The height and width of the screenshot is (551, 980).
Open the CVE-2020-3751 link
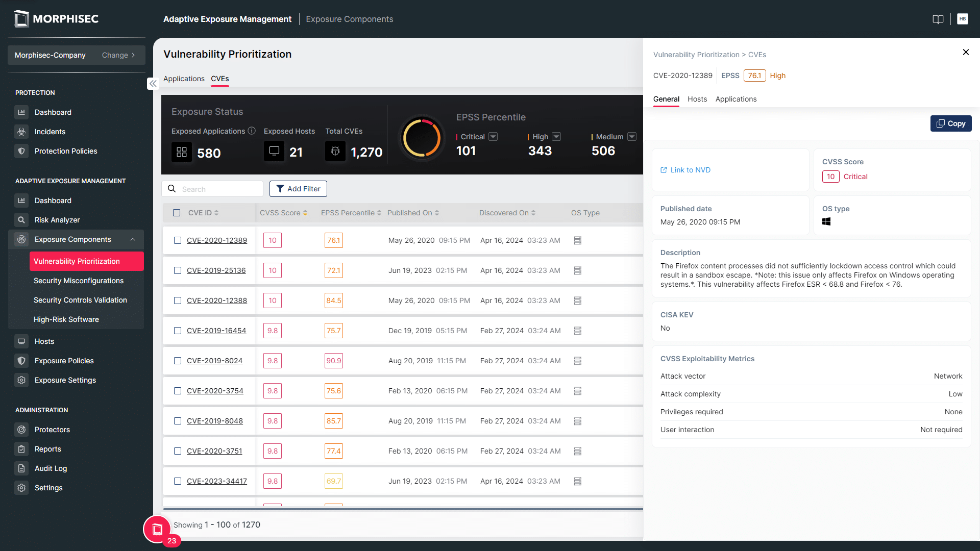point(214,451)
